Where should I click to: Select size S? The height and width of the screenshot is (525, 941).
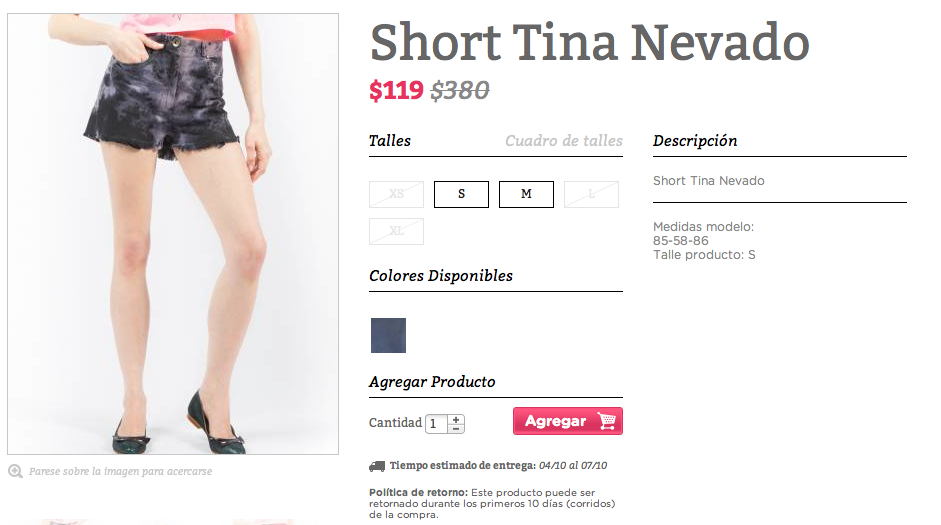tap(461, 194)
